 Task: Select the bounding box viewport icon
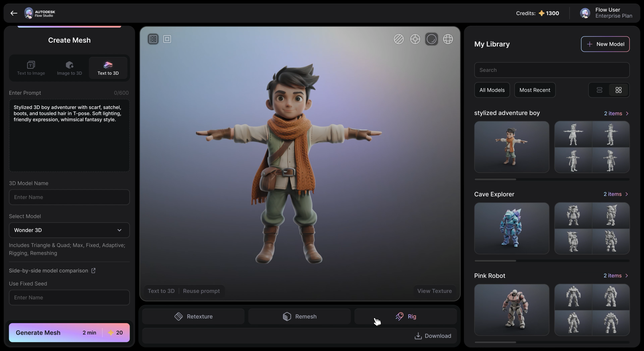pos(167,39)
